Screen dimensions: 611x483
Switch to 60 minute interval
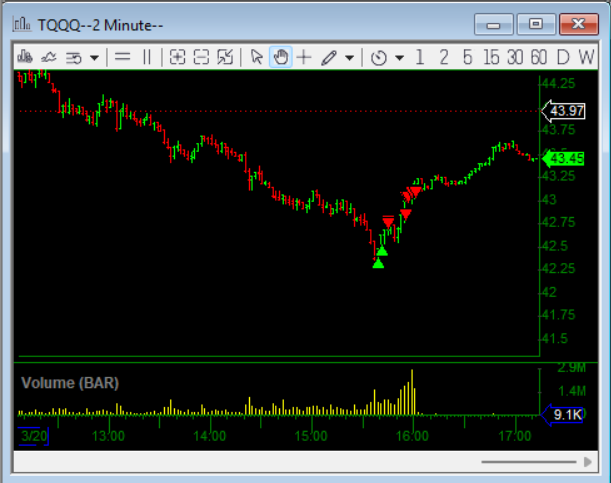pyautogui.click(x=539, y=57)
